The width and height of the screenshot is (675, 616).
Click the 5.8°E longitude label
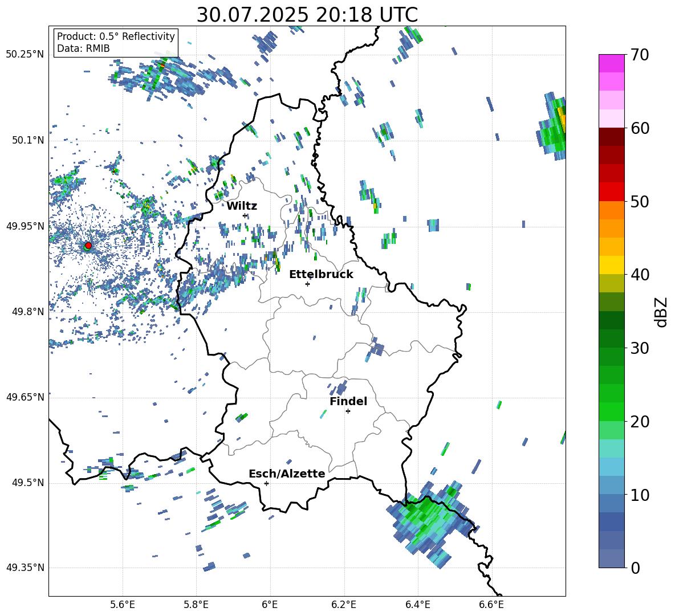point(196,605)
